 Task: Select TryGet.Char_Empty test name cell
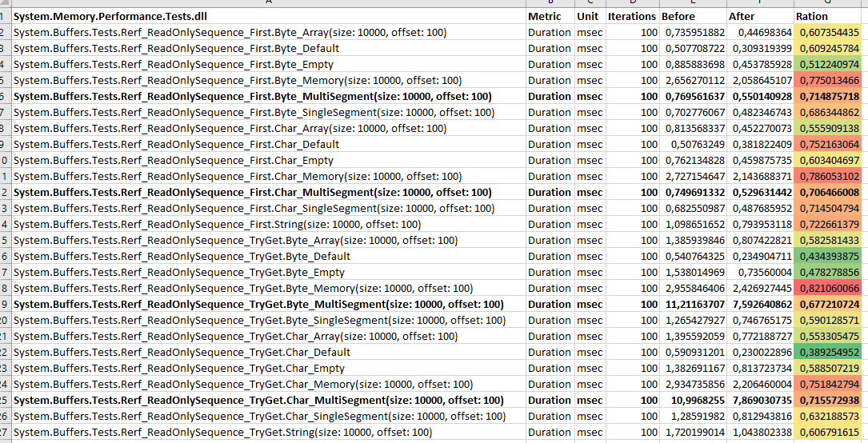[269, 369]
